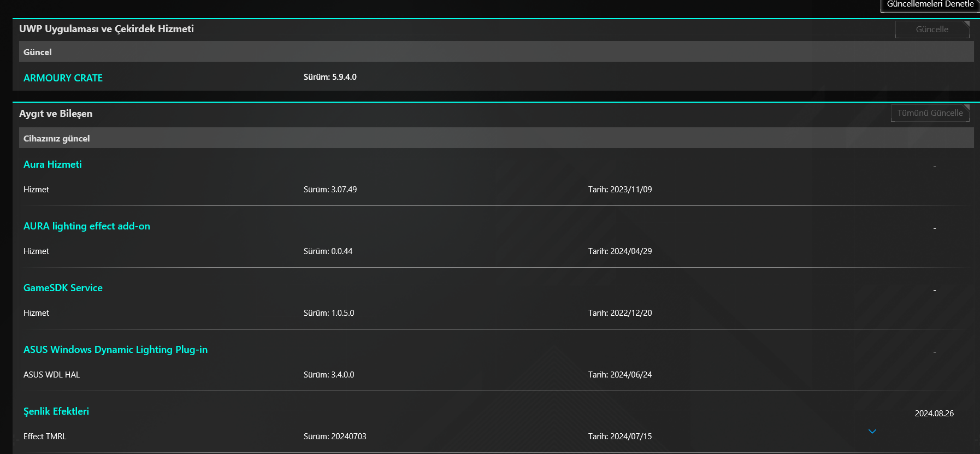Click the Tarih: 2022/12/20 value
980x454 pixels.
click(x=620, y=313)
